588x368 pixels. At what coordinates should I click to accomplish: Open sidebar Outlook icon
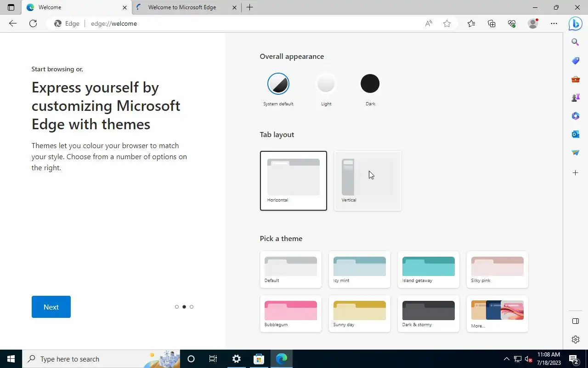575,134
